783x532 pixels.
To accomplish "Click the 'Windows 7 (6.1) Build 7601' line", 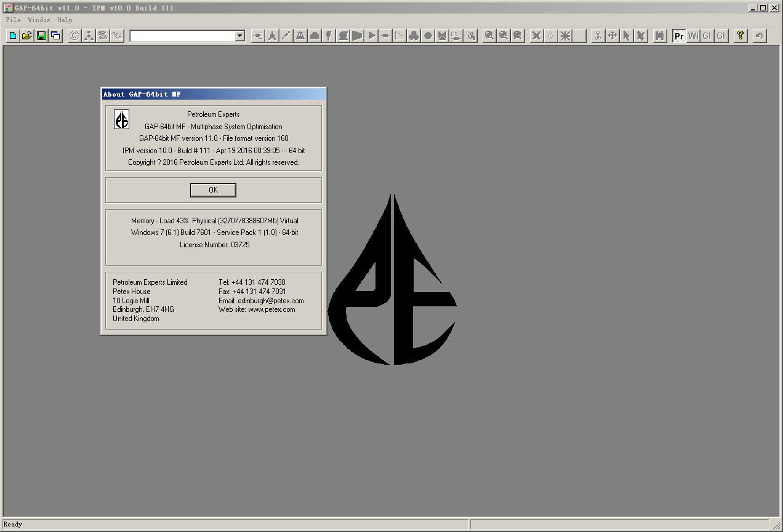I will coord(214,232).
